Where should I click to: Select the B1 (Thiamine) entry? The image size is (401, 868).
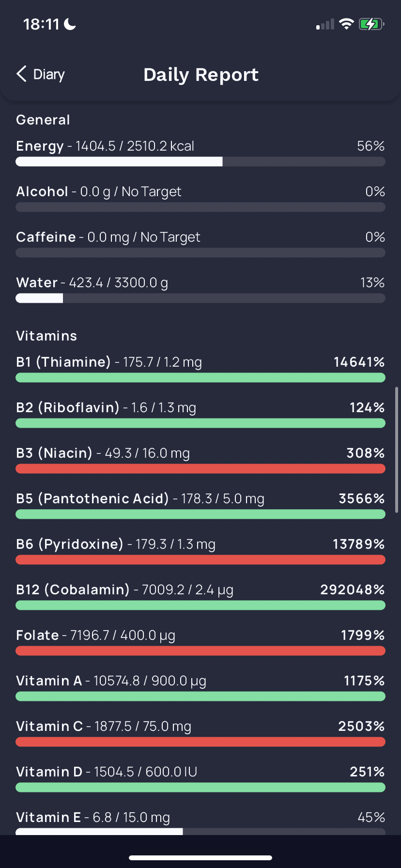[x=200, y=369]
